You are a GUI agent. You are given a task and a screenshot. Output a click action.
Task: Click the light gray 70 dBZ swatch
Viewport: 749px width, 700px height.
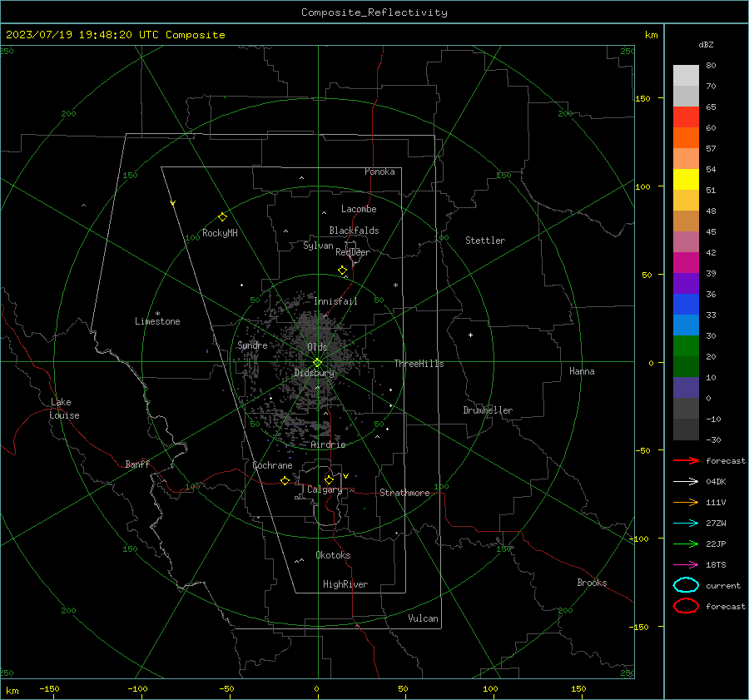click(x=686, y=76)
